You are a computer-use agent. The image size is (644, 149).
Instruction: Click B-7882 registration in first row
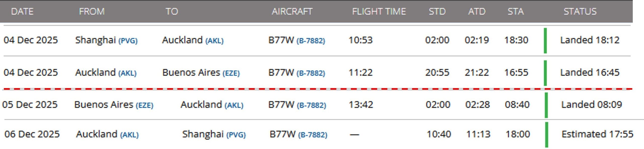click(x=311, y=41)
